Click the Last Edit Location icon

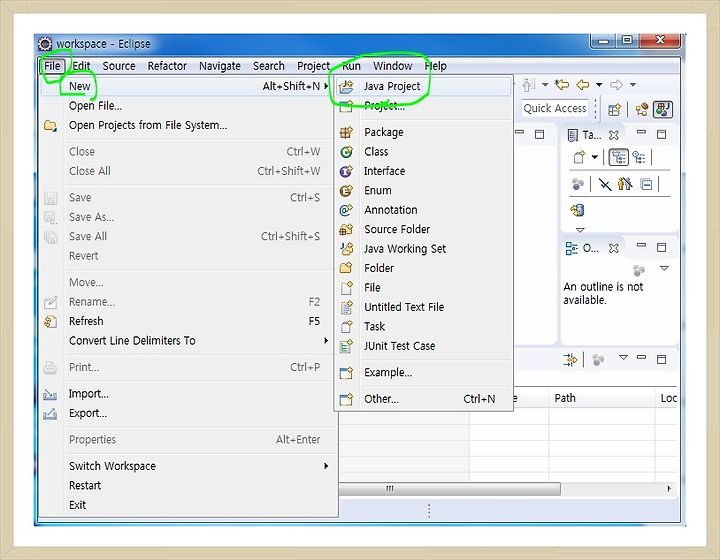tap(562, 84)
